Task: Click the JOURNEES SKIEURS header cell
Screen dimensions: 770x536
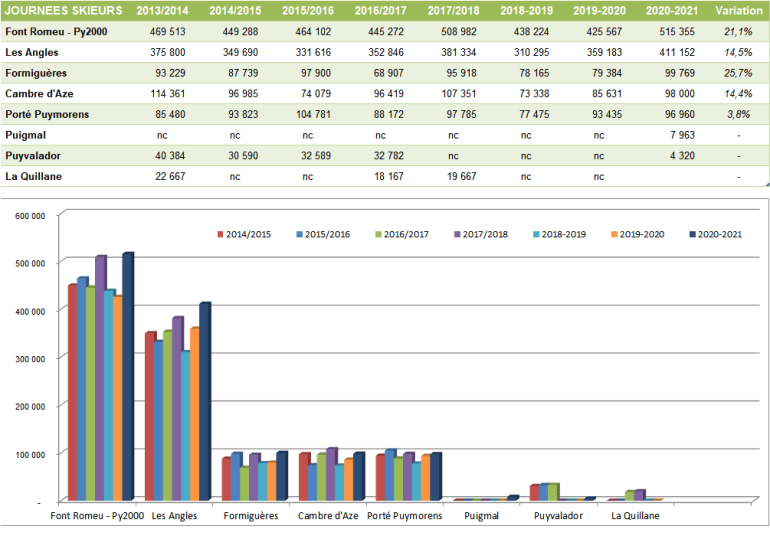Action: (64, 11)
